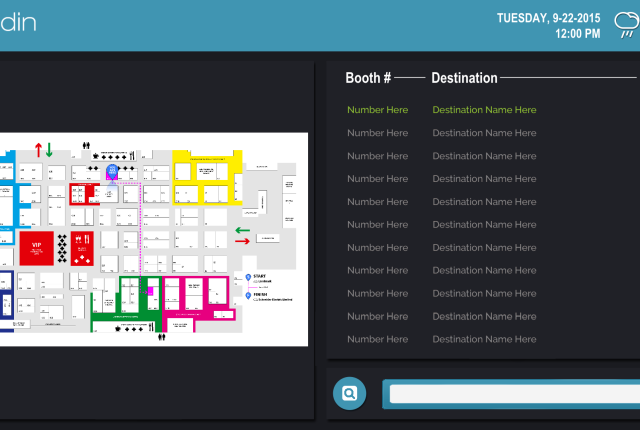Screen dimensions: 640x430
Task: Click the 'Booth #' column header
Action: click(367, 78)
